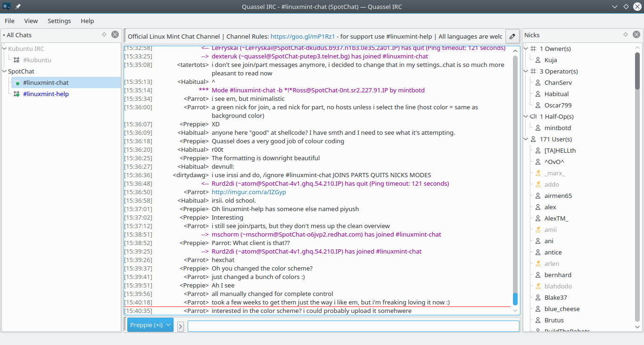Select nick antice in the list

click(x=553, y=252)
